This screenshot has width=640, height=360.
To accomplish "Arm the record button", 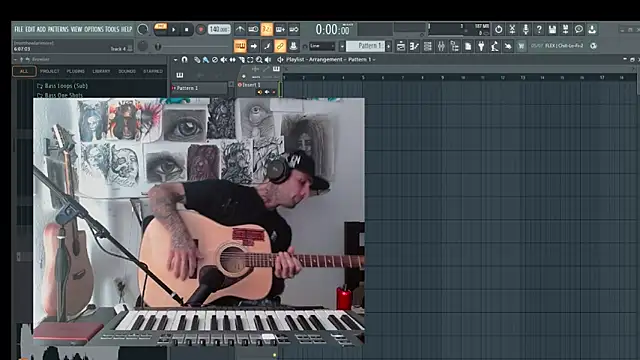I will tap(200, 29).
